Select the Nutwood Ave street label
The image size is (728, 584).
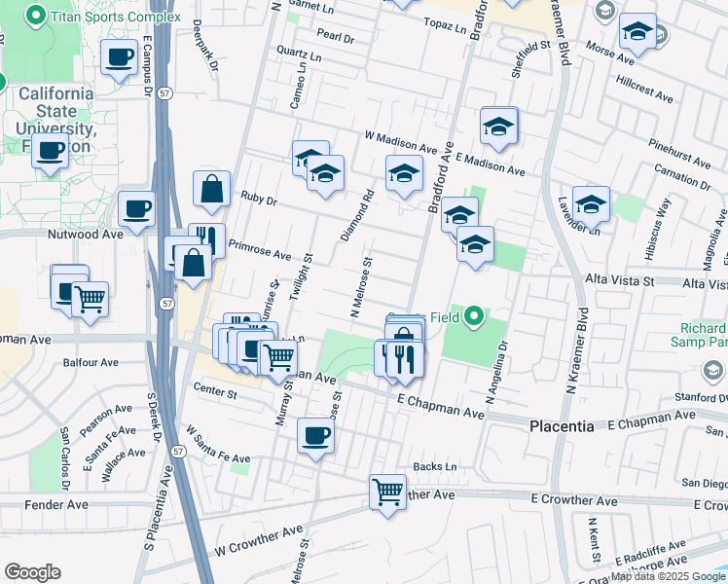tap(86, 234)
